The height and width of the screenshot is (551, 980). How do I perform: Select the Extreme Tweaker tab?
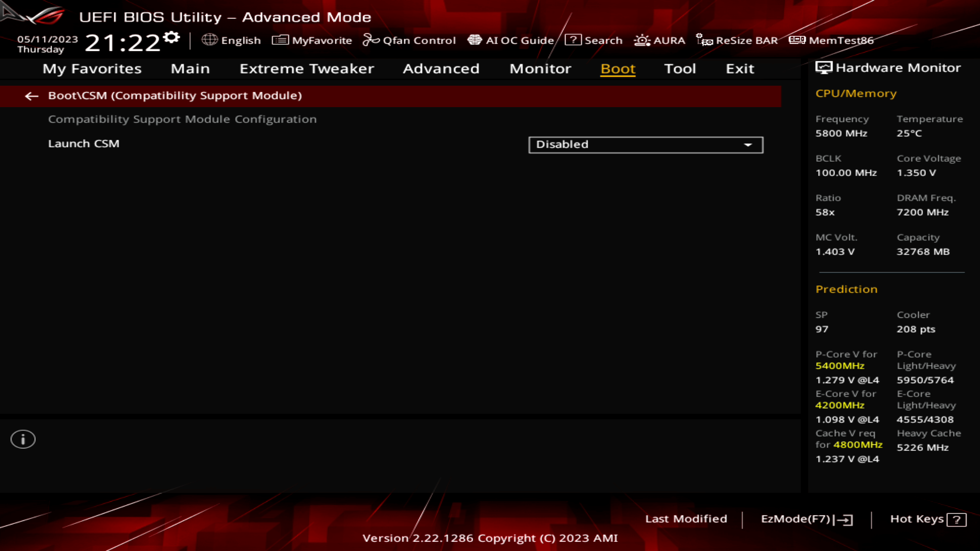(306, 68)
